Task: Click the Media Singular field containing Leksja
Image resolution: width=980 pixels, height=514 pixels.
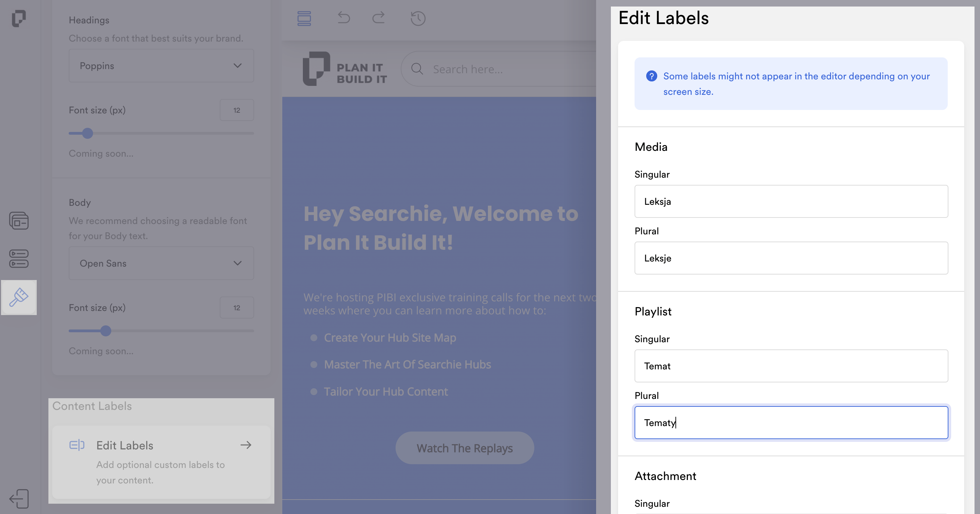Action: pos(791,201)
